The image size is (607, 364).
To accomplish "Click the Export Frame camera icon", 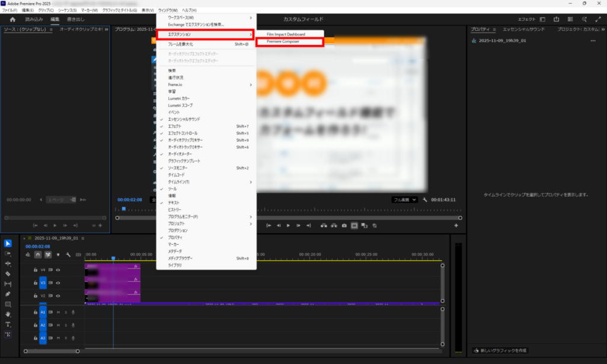I will [344, 226].
